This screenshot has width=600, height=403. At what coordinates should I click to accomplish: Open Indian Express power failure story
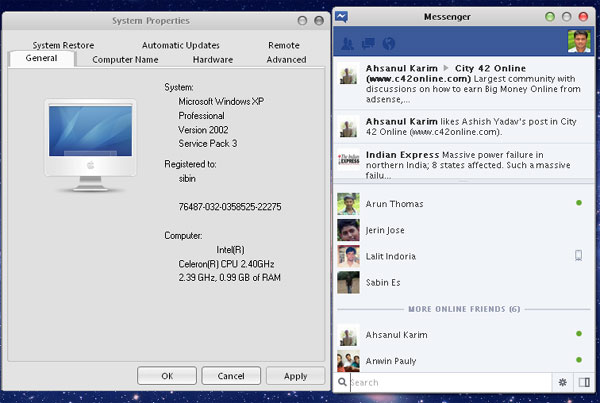pos(463,163)
